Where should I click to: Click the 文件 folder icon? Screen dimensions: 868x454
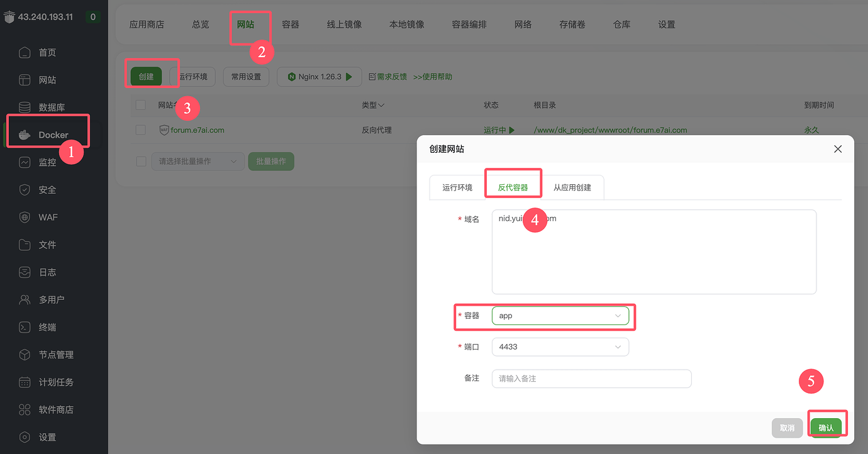coord(25,245)
